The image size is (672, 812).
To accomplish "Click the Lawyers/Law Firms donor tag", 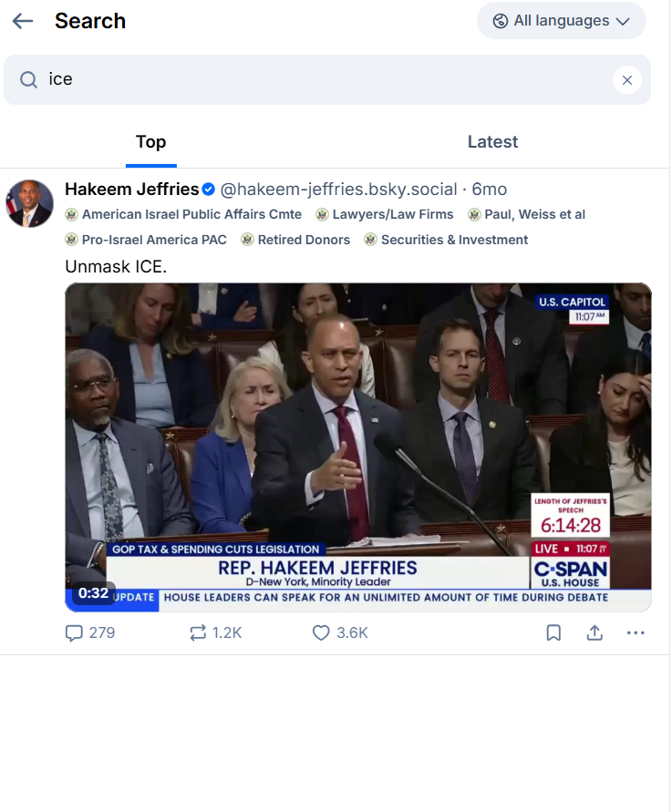I will 392,215.
